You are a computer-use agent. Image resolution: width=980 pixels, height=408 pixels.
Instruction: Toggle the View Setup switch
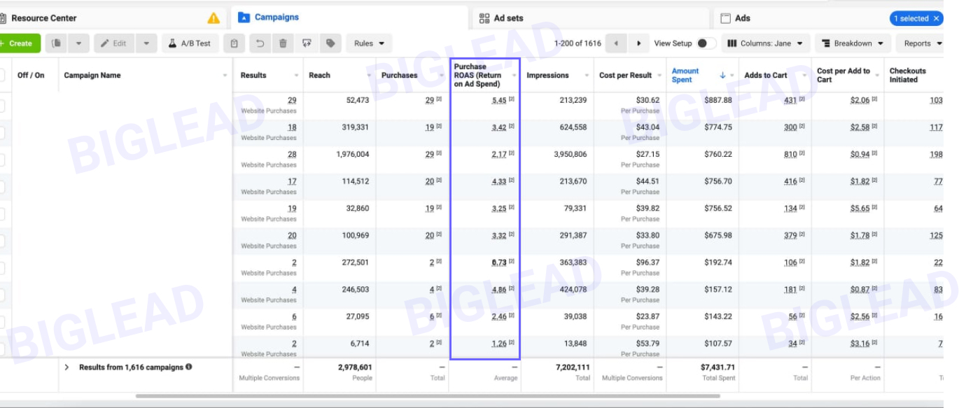(x=706, y=43)
